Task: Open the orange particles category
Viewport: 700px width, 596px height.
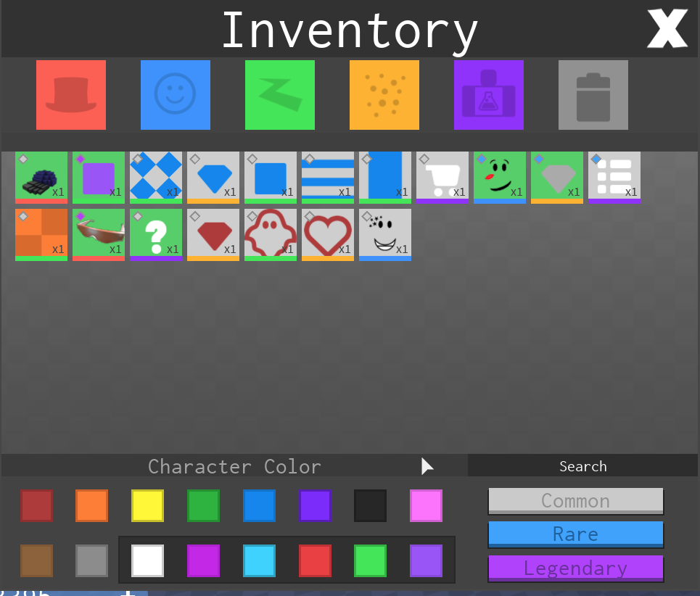Action: coord(384,95)
